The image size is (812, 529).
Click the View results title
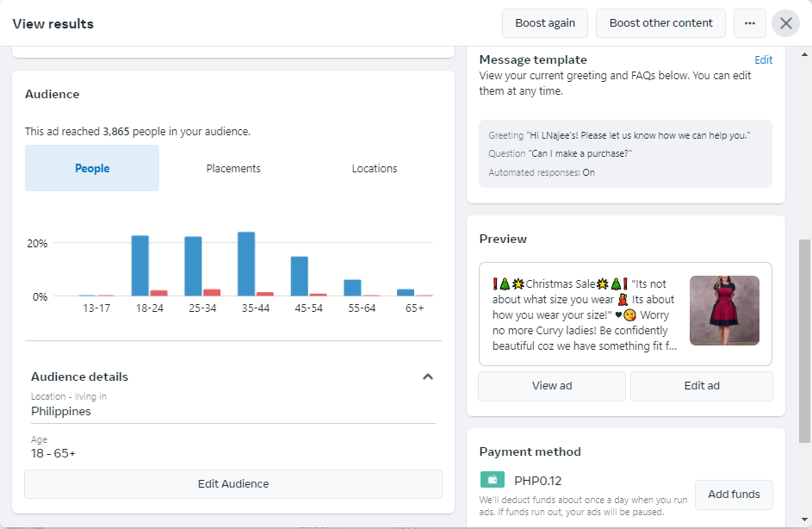coord(53,24)
